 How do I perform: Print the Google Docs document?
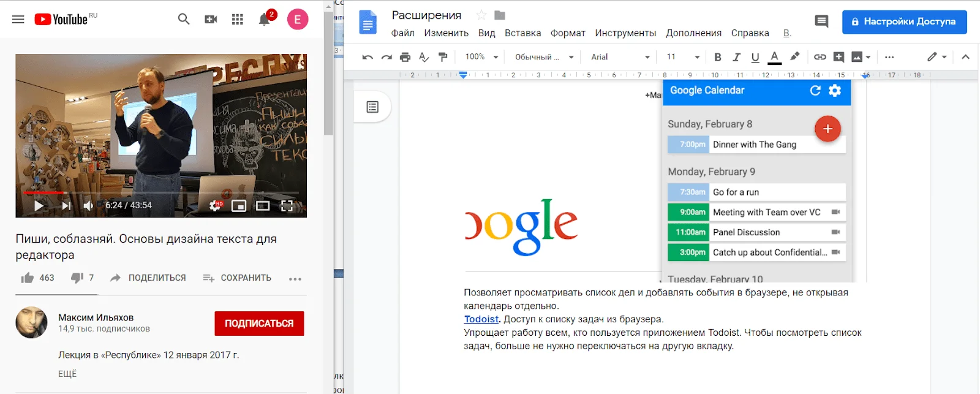coord(405,57)
